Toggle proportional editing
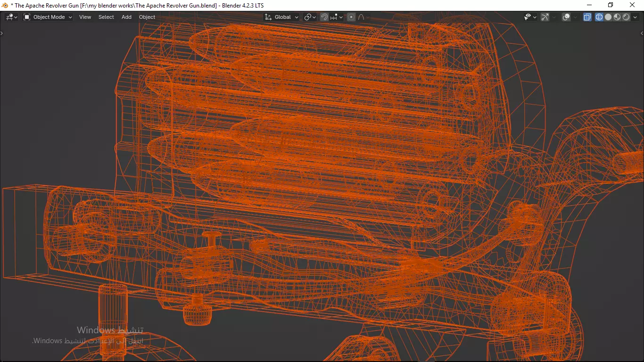 pos(351,17)
